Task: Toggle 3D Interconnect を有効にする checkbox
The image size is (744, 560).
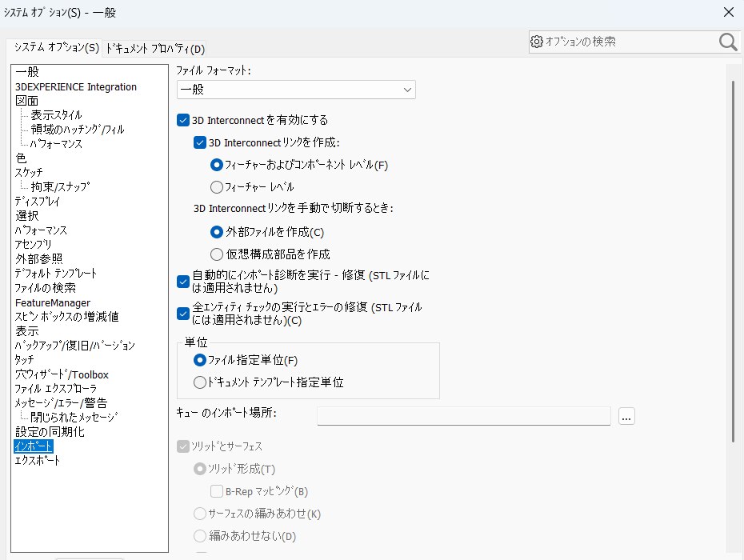Action: 183,120
